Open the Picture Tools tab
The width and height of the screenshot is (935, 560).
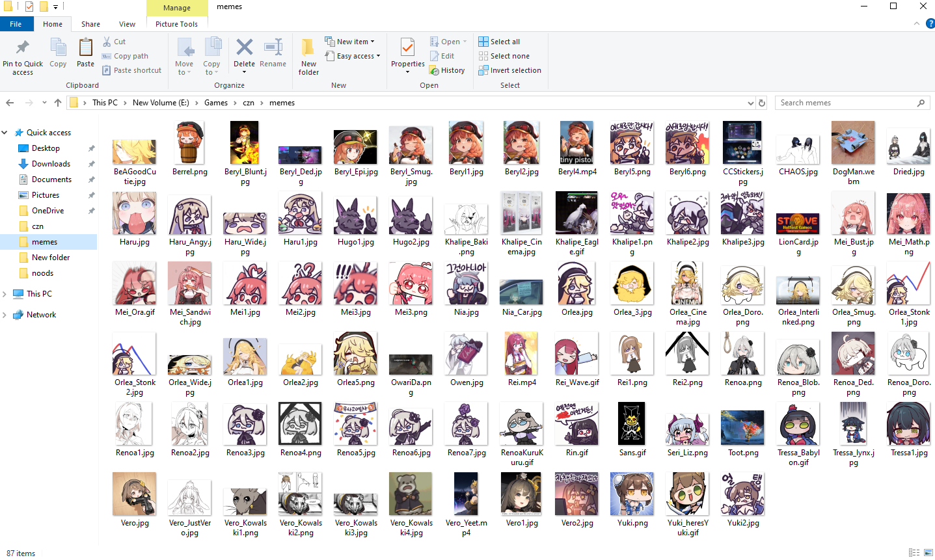tap(176, 24)
